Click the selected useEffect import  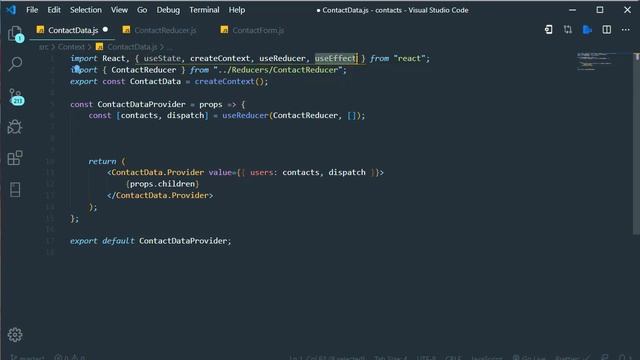pyautogui.click(x=336, y=58)
